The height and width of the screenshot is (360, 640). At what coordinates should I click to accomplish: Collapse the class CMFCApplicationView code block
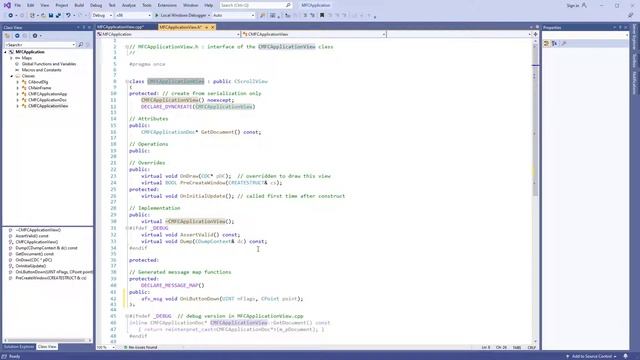tap(127, 81)
